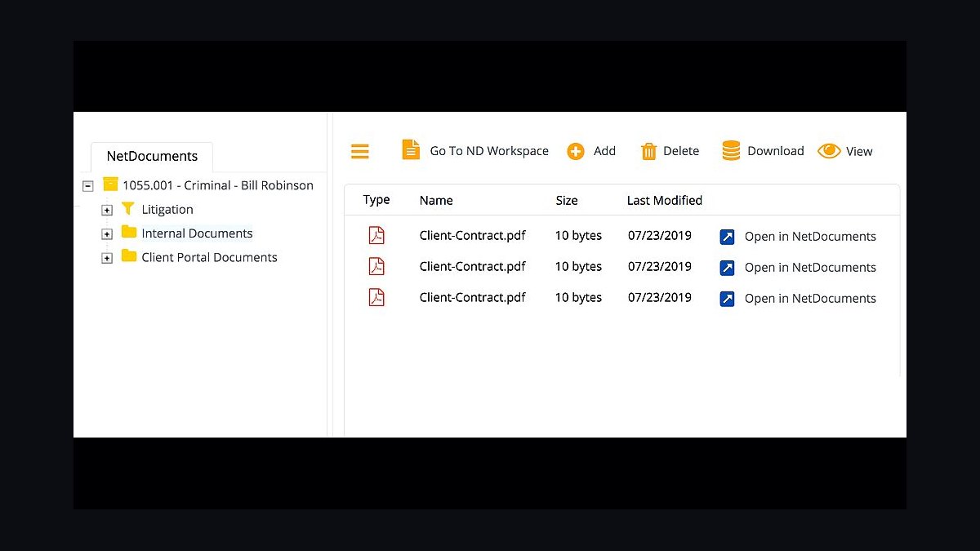Select the Client Portal Documents label
Image resolution: width=980 pixels, height=551 pixels.
[209, 257]
